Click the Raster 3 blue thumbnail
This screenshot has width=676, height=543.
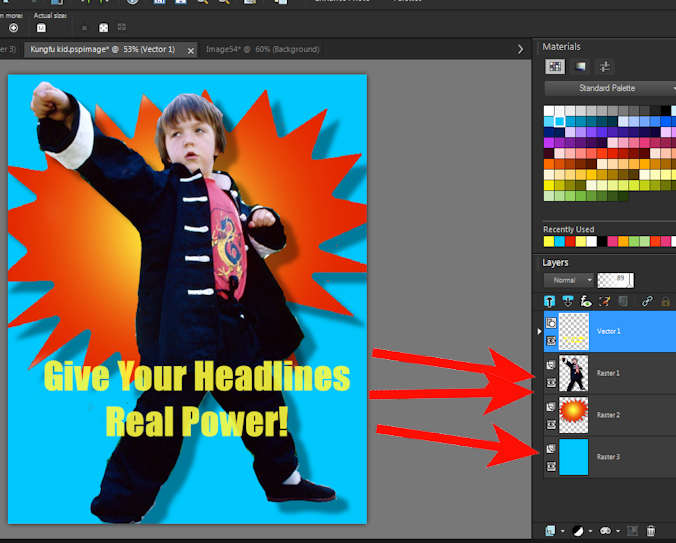(x=574, y=457)
